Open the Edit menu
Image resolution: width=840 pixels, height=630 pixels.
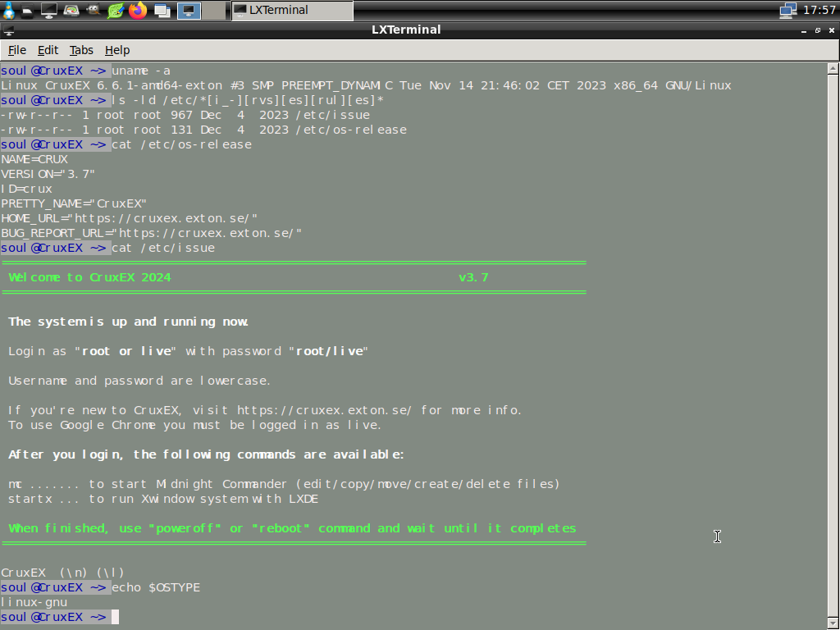(48, 50)
